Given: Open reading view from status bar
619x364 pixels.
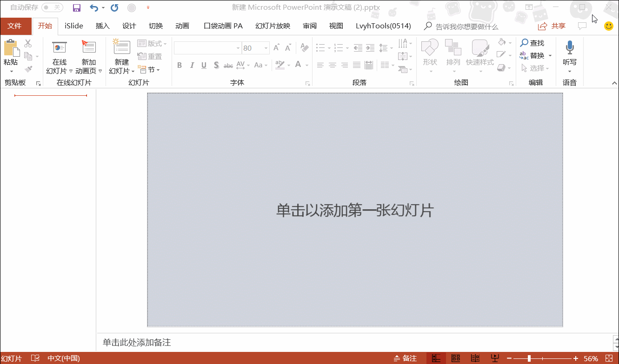Looking at the screenshot, I should click(x=475, y=358).
